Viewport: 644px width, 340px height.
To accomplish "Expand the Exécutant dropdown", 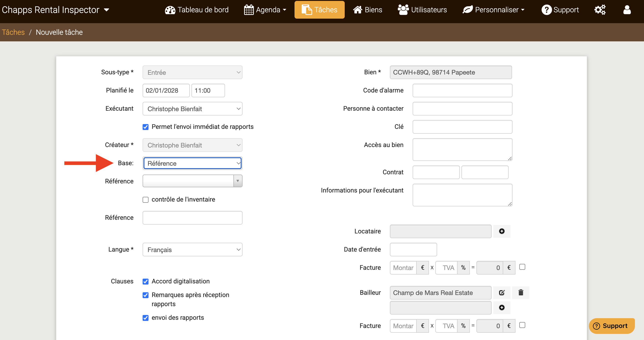I will (192, 109).
